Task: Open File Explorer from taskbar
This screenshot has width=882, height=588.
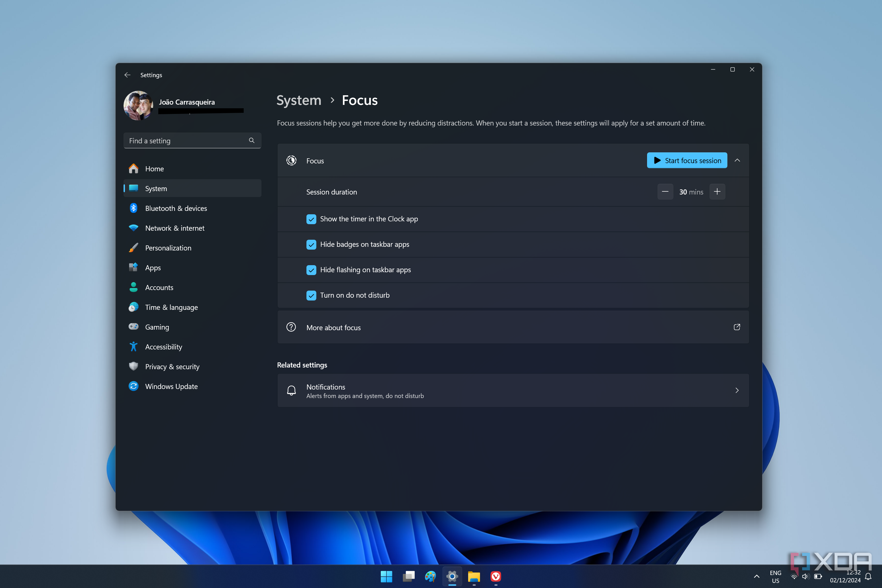Action: (474, 577)
